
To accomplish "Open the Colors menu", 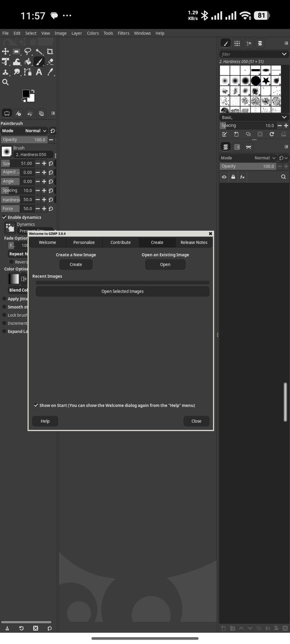I will [93, 33].
